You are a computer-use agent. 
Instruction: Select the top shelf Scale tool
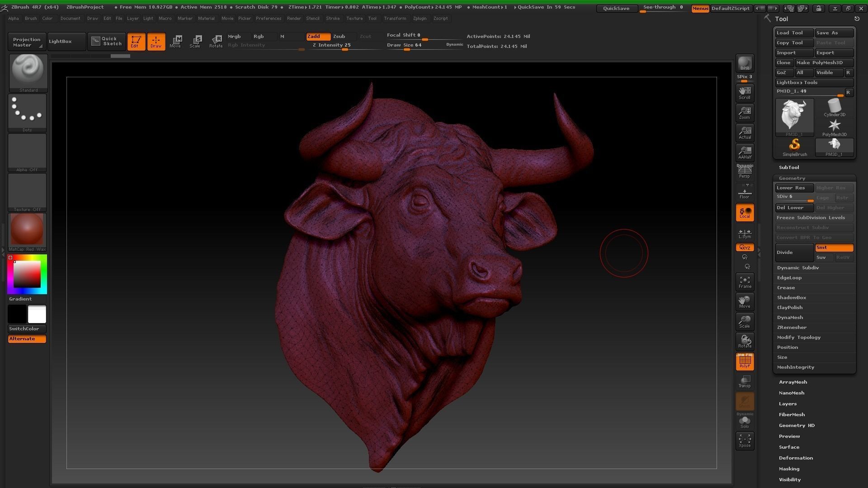[195, 42]
